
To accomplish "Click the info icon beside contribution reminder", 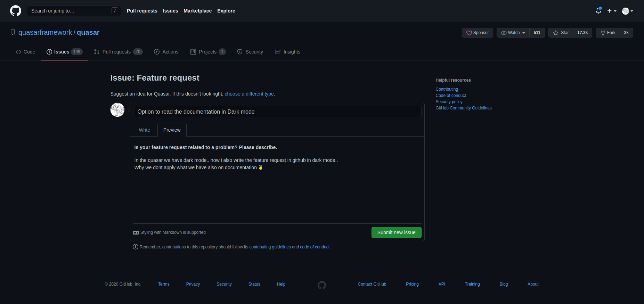I will coord(136,247).
